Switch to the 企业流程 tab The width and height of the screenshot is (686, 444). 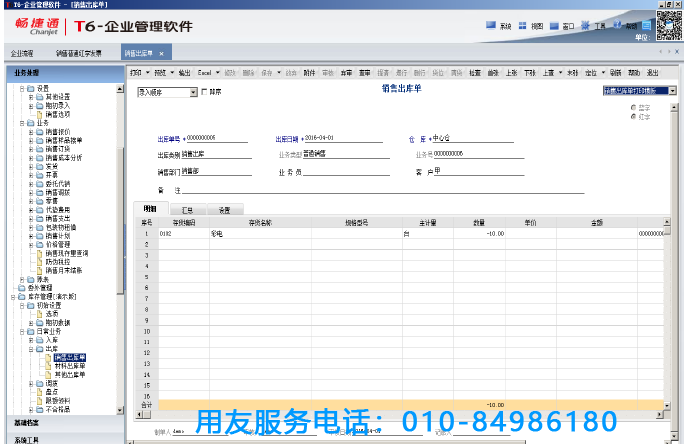tap(22, 53)
